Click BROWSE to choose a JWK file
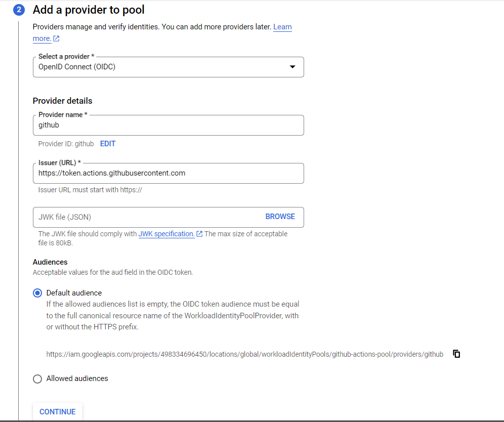 tap(280, 216)
